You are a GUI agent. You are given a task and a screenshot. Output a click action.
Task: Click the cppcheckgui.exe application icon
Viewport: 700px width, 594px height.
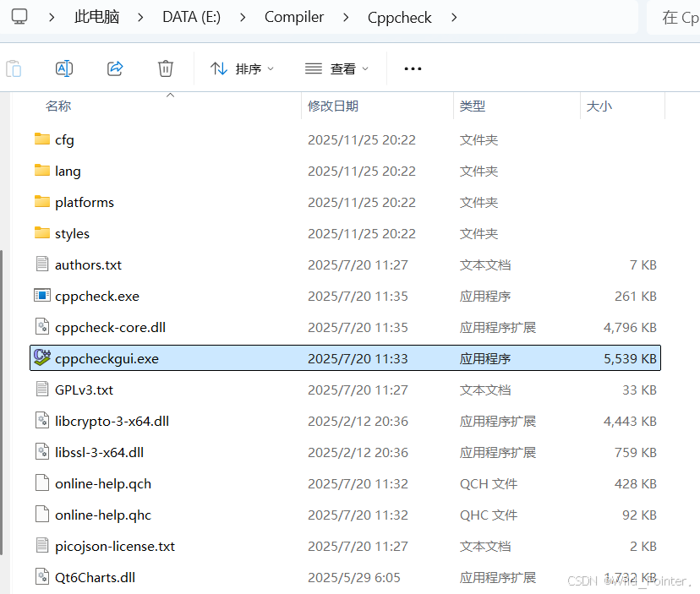point(42,357)
